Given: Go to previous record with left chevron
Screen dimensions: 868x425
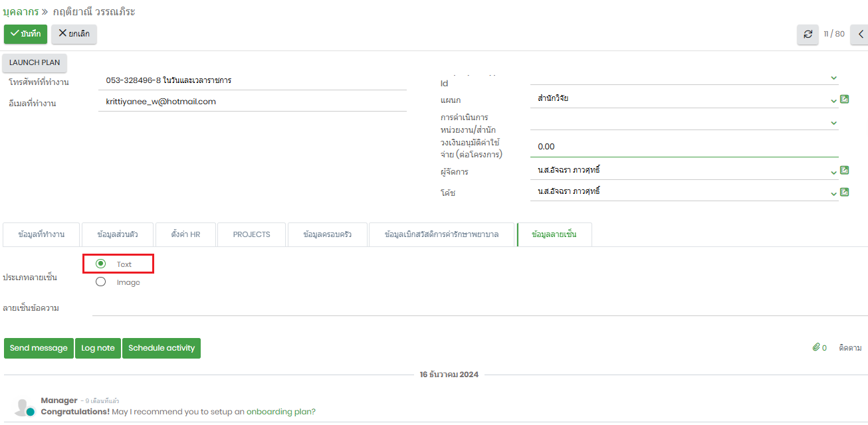Looking at the screenshot, I should (x=861, y=35).
